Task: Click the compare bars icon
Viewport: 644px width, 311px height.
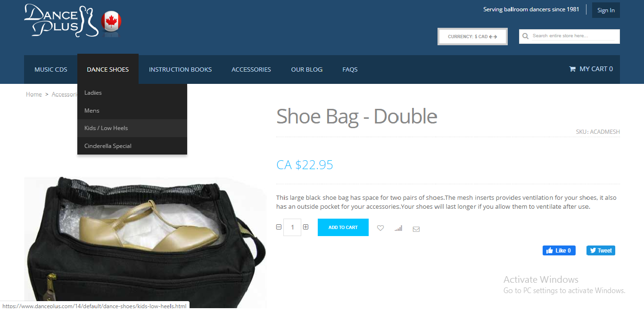Action: pos(398,228)
